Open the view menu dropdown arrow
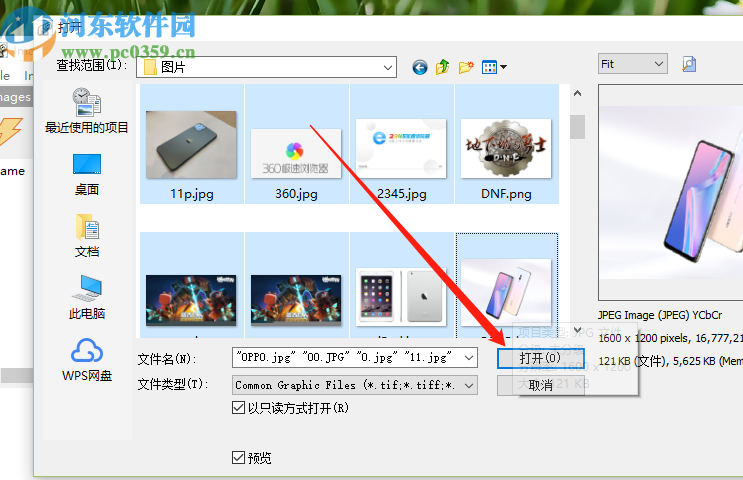 [x=503, y=67]
